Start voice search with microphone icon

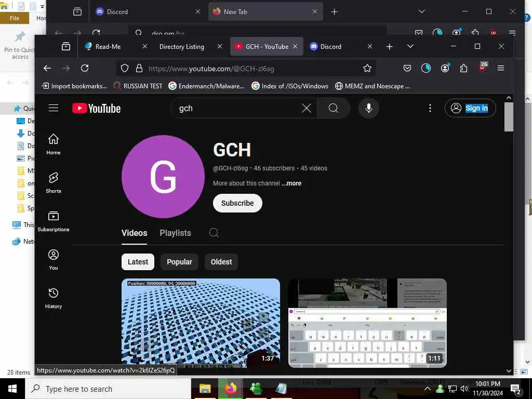click(369, 108)
